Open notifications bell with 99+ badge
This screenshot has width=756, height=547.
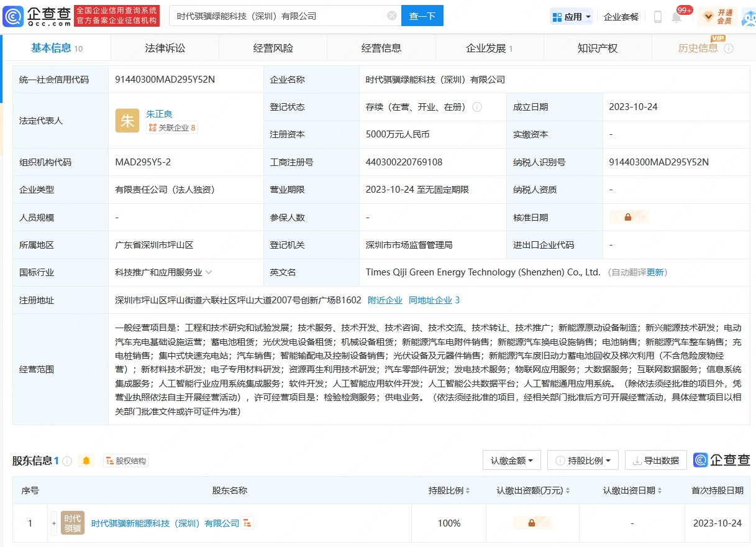click(x=676, y=17)
